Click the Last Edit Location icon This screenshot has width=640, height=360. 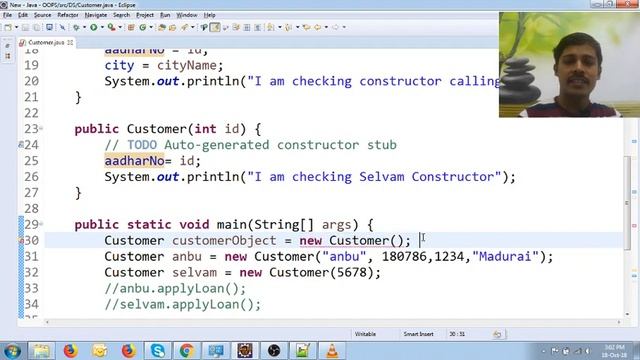306,27
